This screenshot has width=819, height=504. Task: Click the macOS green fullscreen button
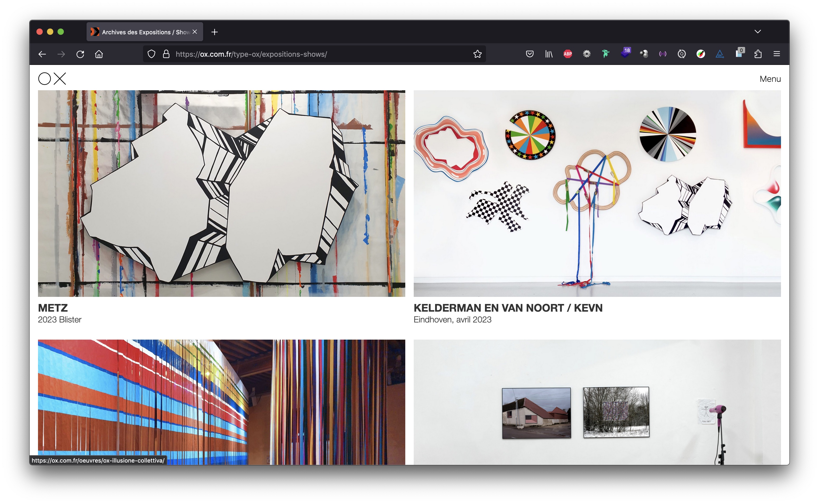[x=61, y=32]
